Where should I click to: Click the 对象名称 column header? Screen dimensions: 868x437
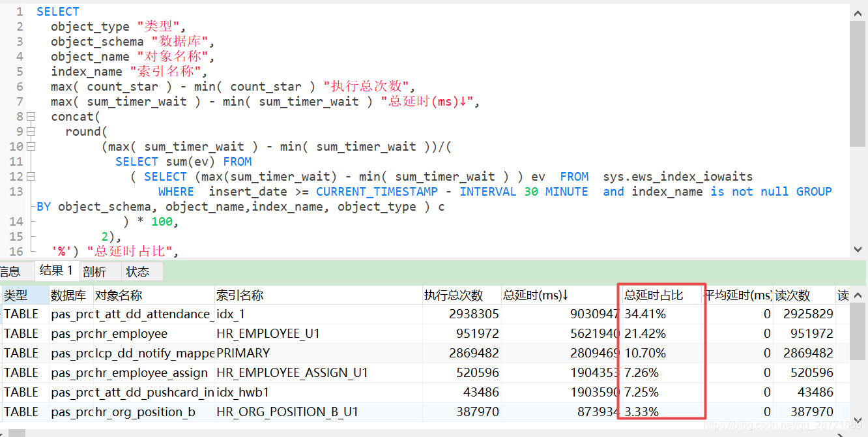pos(154,295)
